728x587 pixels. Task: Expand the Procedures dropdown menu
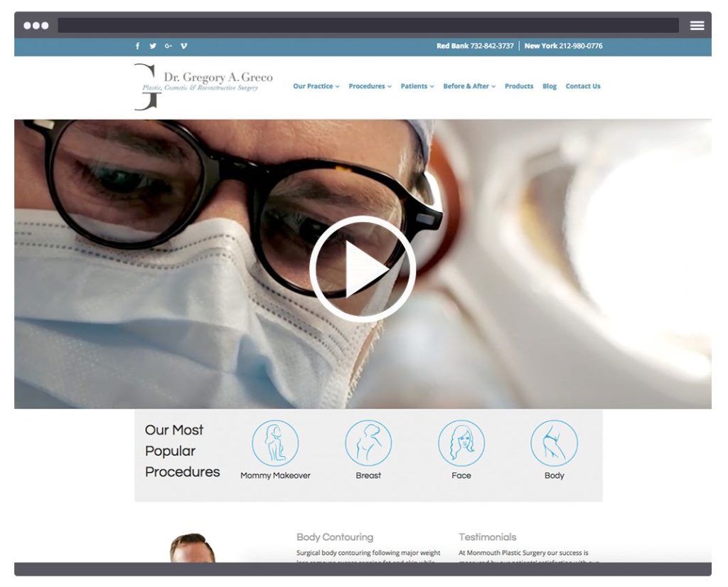pos(370,86)
